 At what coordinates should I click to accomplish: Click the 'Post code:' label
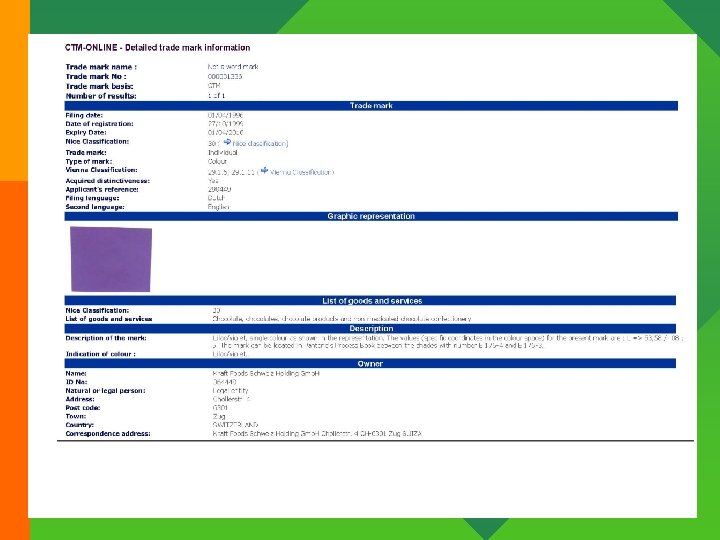83,408
